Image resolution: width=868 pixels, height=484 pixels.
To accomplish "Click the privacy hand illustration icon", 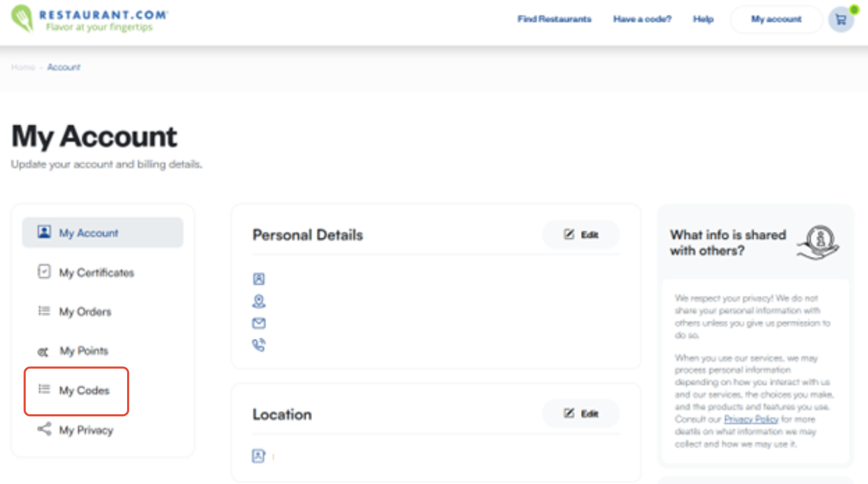I will [x=819, y=243].
